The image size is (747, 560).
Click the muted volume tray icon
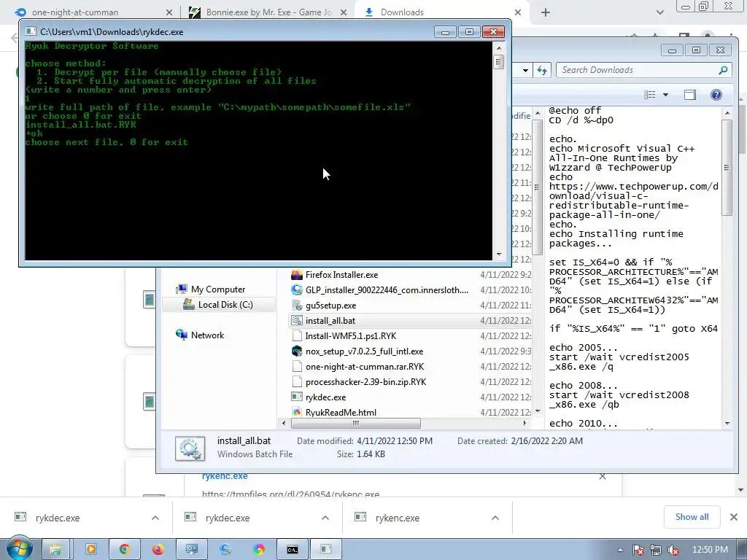[x=673, y=551]
